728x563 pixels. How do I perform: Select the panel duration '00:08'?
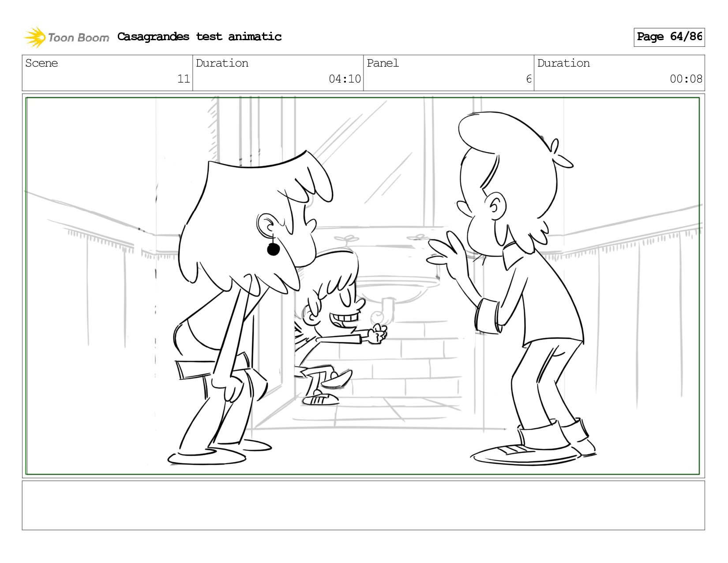click(686, 79)
